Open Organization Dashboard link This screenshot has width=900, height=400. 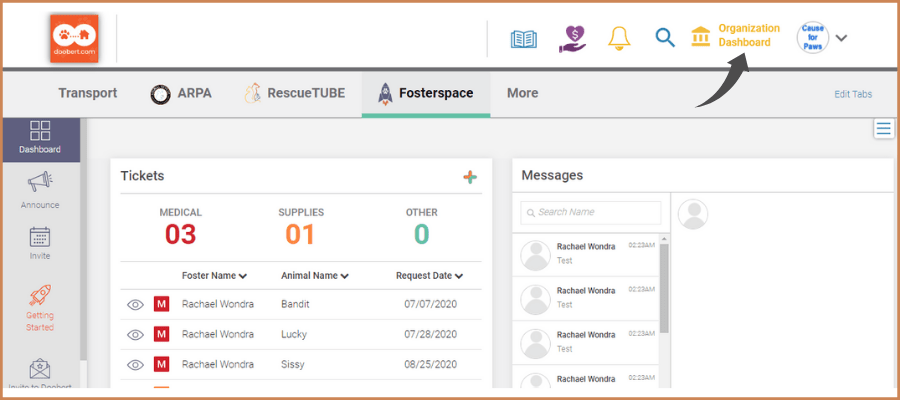pos(749,35)
